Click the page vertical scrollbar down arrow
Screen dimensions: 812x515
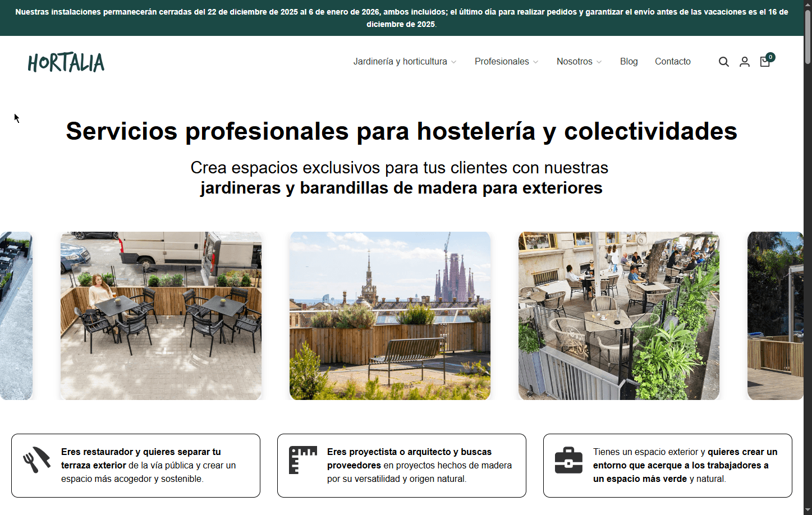click(x=808, y=510)
